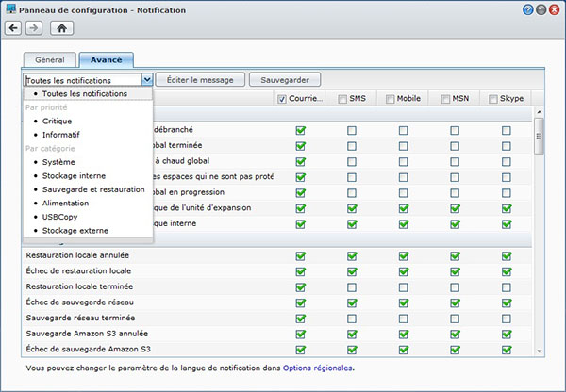
Task: Check Mobile for 'Restauration locale terminée'
Action: click(x=403, y=287)
